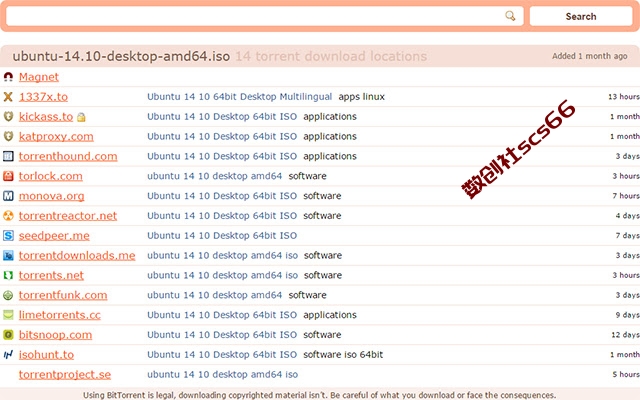Click the limetorrents.cc row 'applications' tag
640x400 pixels.
[x=330, y=315]
